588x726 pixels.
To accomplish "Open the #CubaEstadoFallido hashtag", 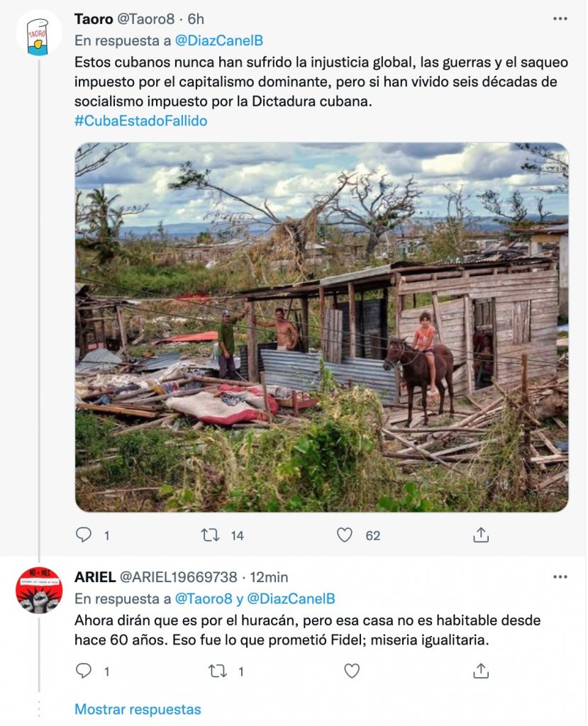I will click(141, 121).
